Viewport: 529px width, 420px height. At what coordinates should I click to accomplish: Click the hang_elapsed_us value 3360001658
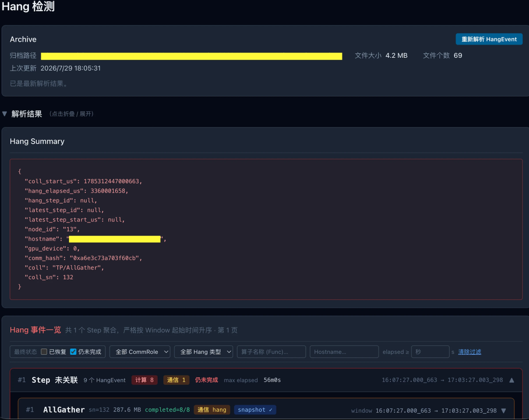click(x=108, y=191)
